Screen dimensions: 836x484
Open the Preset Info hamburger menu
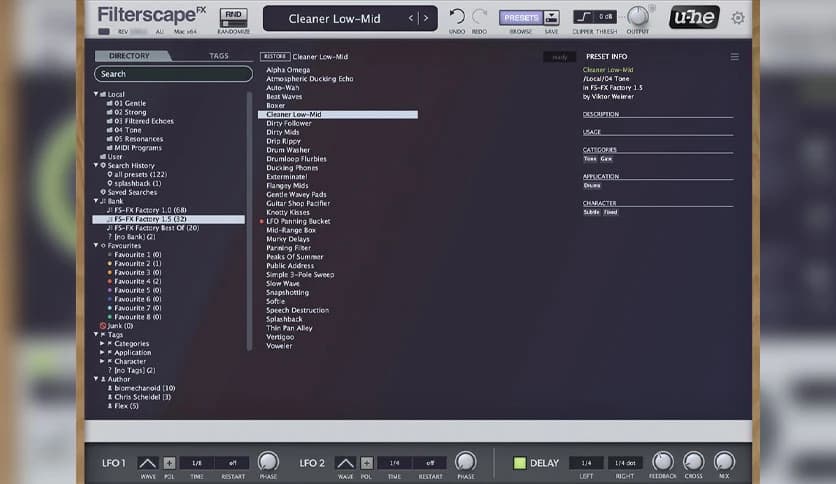pos(735,57)
